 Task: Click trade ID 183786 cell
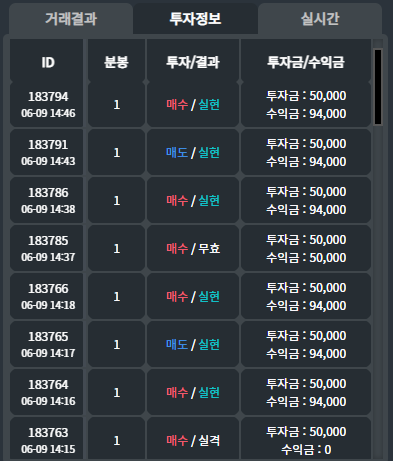[47, 201]
